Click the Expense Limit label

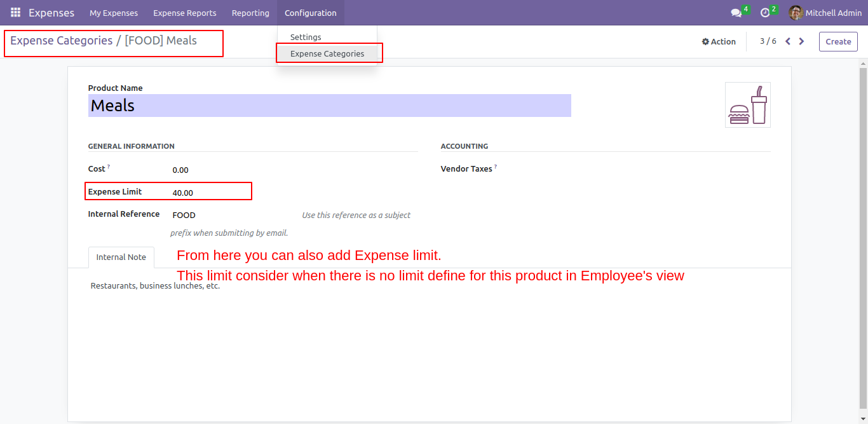[115, 192]
